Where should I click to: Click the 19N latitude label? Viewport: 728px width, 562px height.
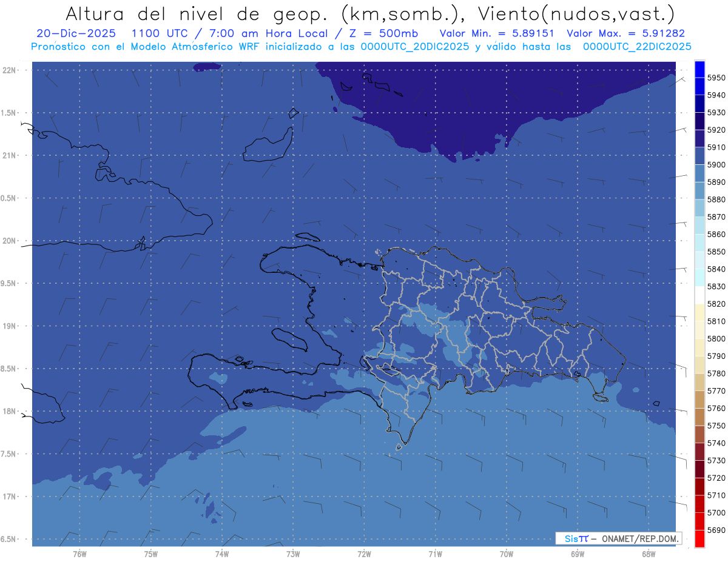click(9, 326)
